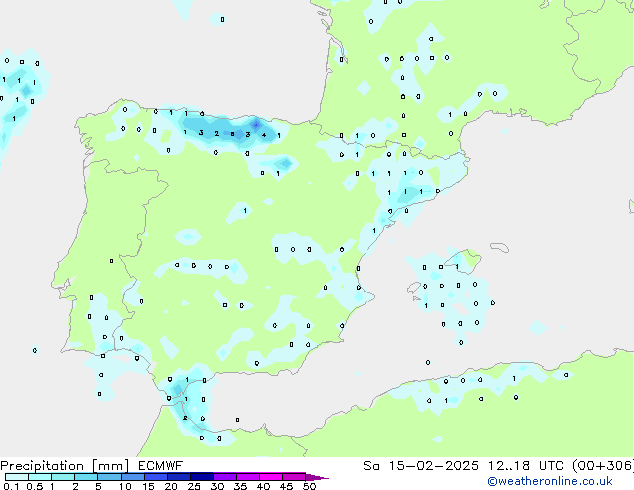Open the weatheronline.co.uk credit link
The height and width of the screenshot is (490, 634).
[x=550, y=481]
